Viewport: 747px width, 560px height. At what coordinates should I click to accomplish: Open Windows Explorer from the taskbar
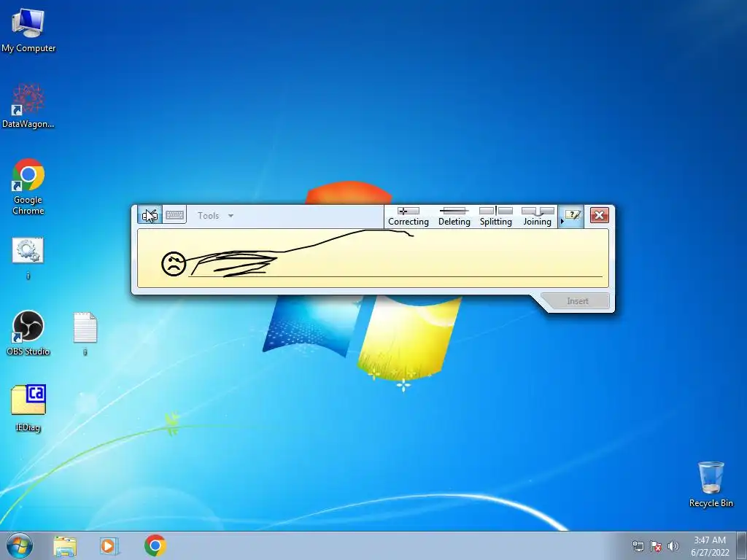(x=65, y=545)
